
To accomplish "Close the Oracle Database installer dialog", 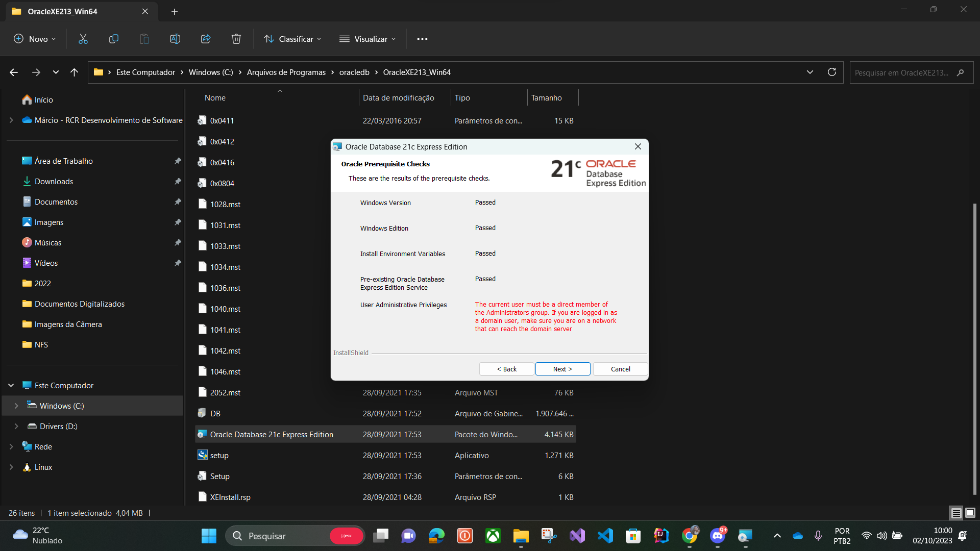I will pos(638,146).
